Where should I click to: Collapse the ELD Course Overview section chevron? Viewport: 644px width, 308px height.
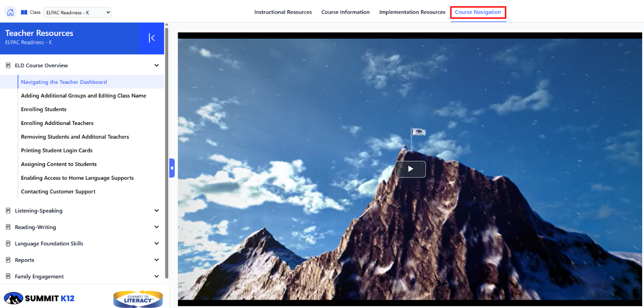pyautogui.click(x=157, y=65)
